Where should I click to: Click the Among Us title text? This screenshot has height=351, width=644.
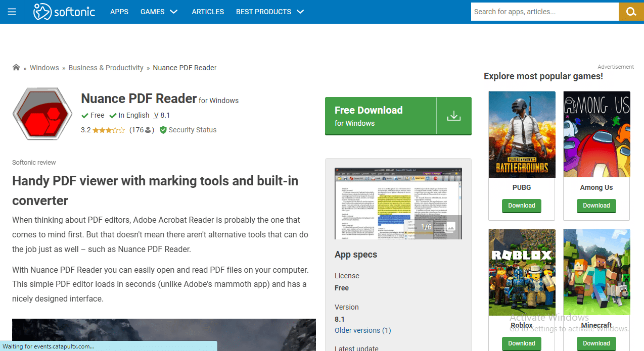[x=596, y=187]
